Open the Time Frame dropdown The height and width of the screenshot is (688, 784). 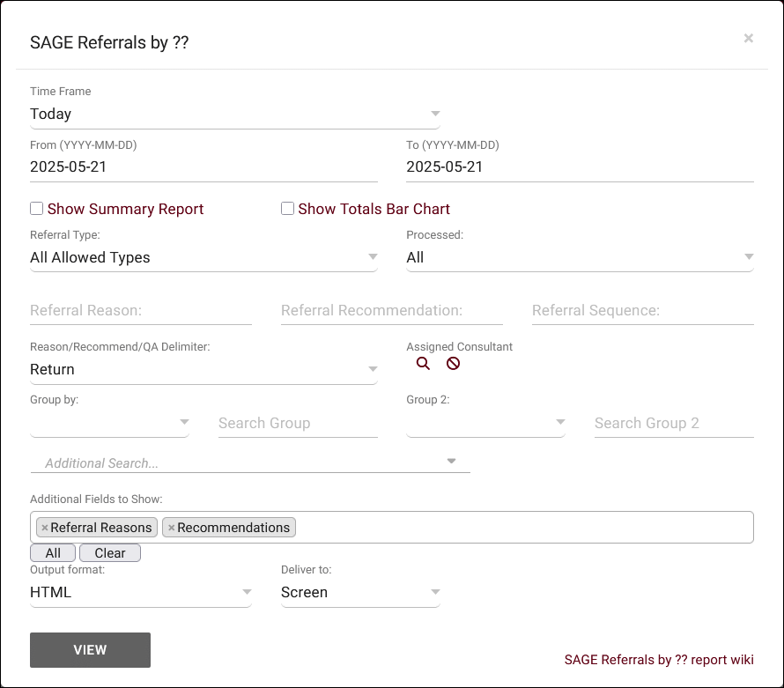point(234,114)
